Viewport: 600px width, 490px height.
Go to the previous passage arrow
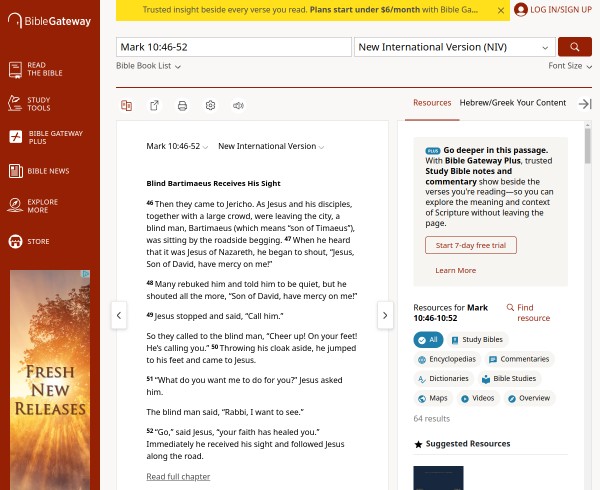pos(119,315)
